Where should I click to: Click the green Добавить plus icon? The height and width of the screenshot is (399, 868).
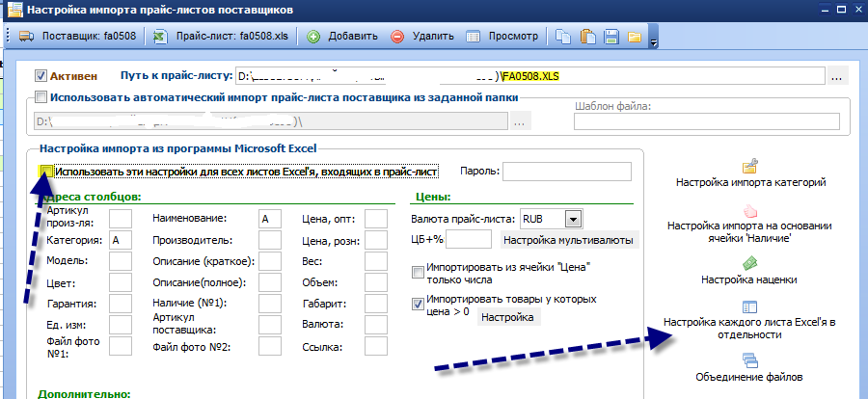point(313,37)
